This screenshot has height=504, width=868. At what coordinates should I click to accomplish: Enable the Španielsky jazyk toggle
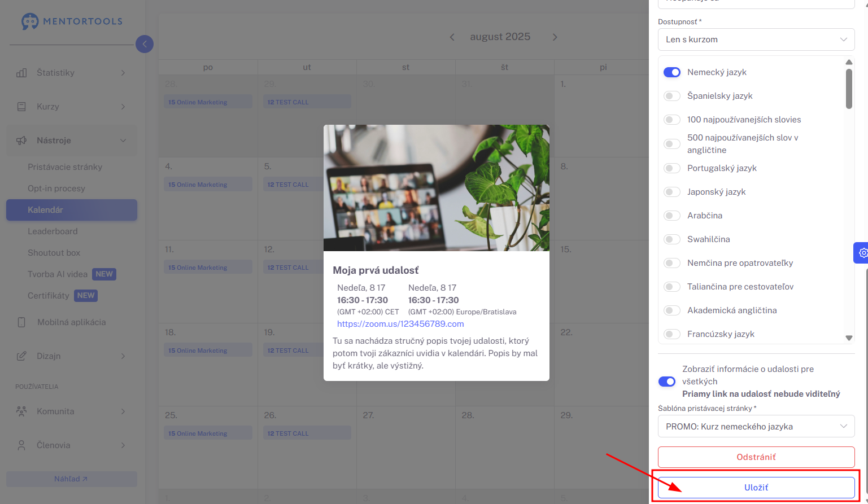click(672, 96)
